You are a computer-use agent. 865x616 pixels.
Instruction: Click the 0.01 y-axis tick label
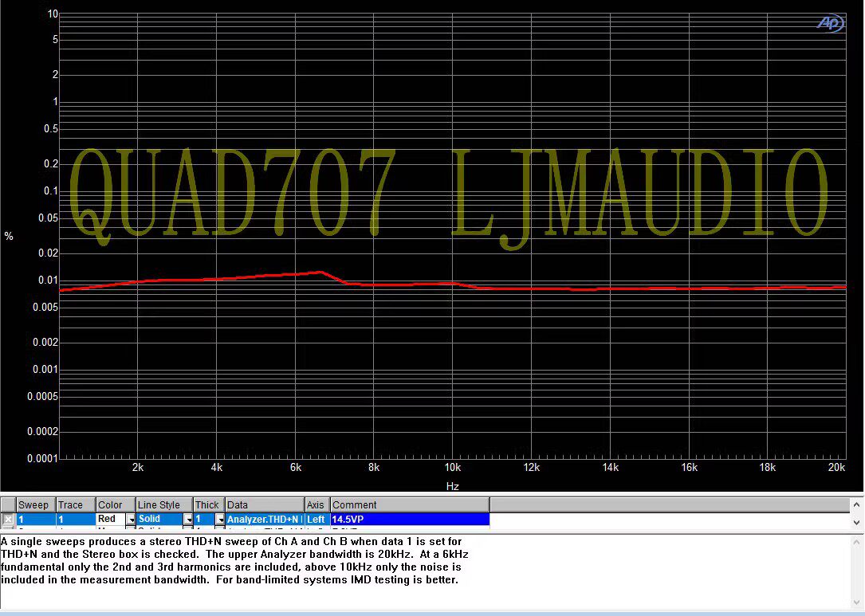tap(48, 281)
